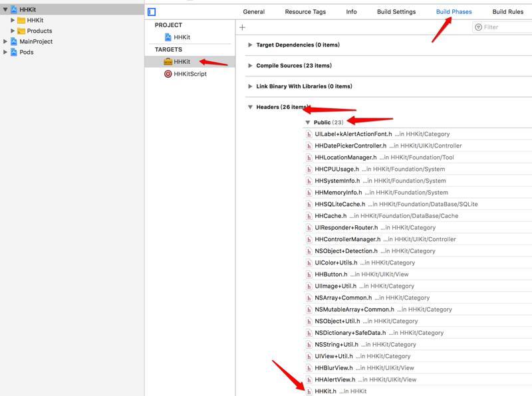Select Products label in project navigator
Image resolution: width=532 pixels, height=396 pixels.
pos(39,31)
